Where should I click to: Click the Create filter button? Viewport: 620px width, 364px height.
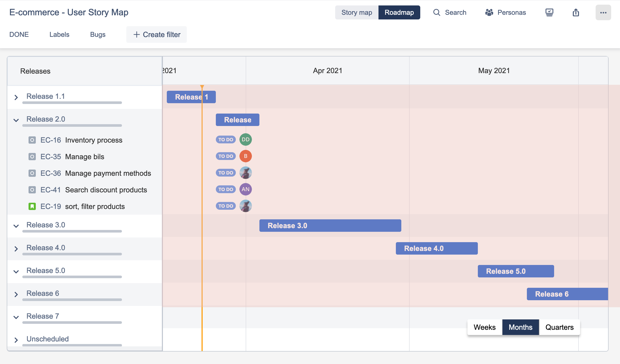click(156, 34)
